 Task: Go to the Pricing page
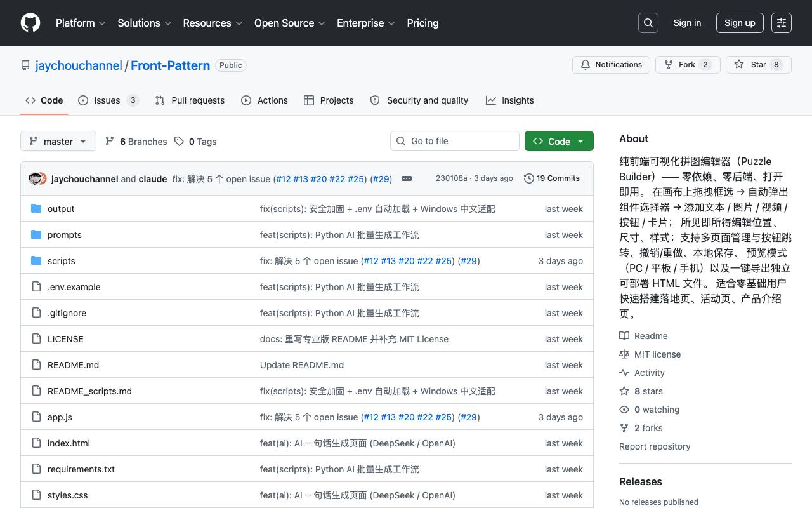click(x=422, y=23)
